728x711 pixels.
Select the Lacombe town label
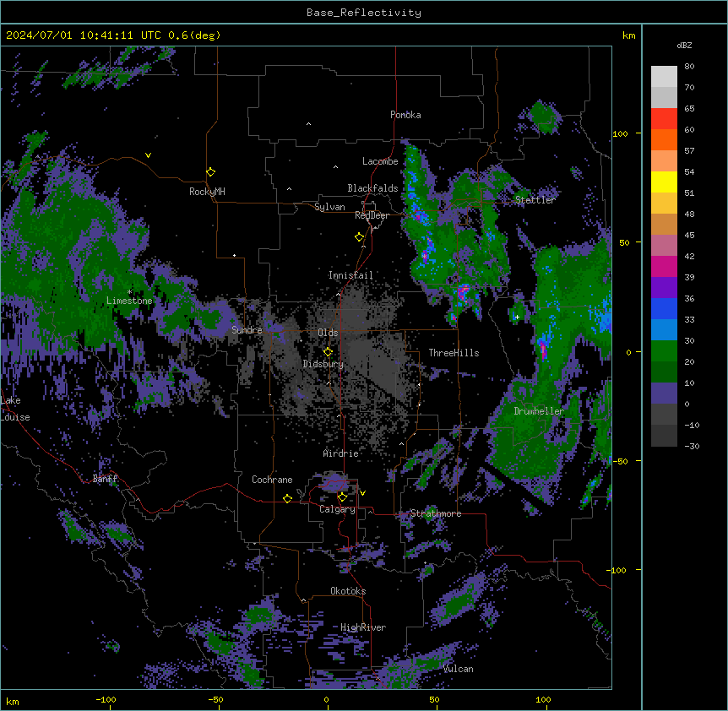[x=380, y=161]
